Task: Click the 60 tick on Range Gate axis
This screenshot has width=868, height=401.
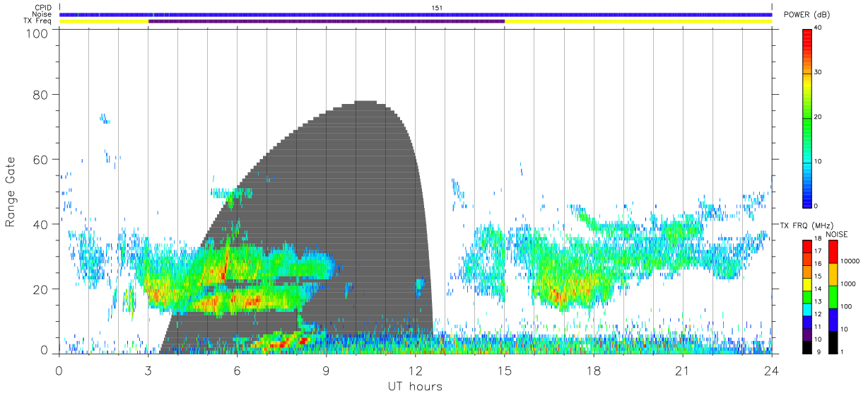Action: [x=41, y=160]
